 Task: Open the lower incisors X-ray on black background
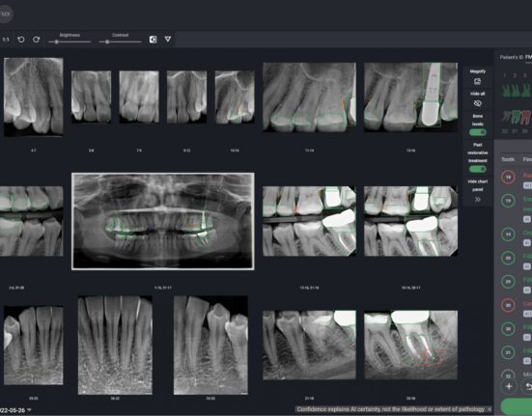click(x=115, y=346)
